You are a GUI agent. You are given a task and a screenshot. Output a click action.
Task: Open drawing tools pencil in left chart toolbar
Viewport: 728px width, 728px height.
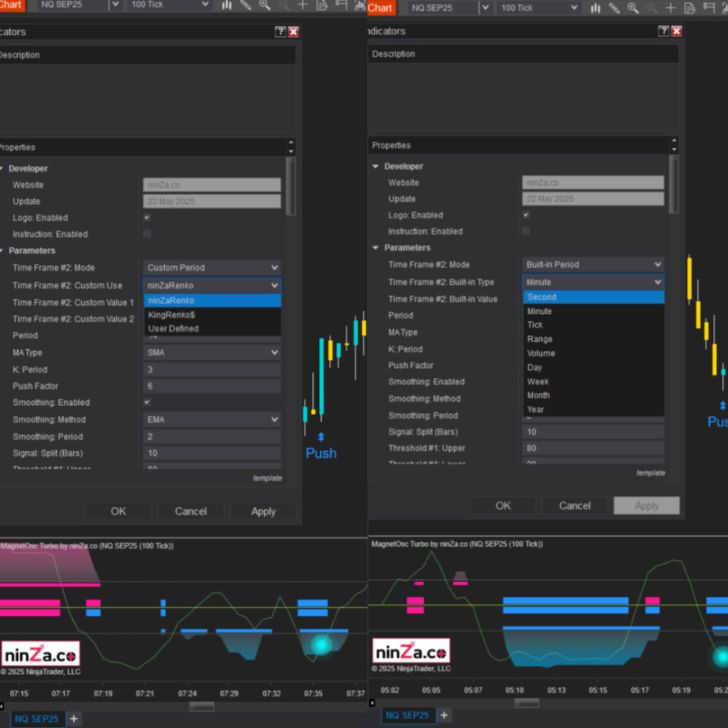click(246, 6)
